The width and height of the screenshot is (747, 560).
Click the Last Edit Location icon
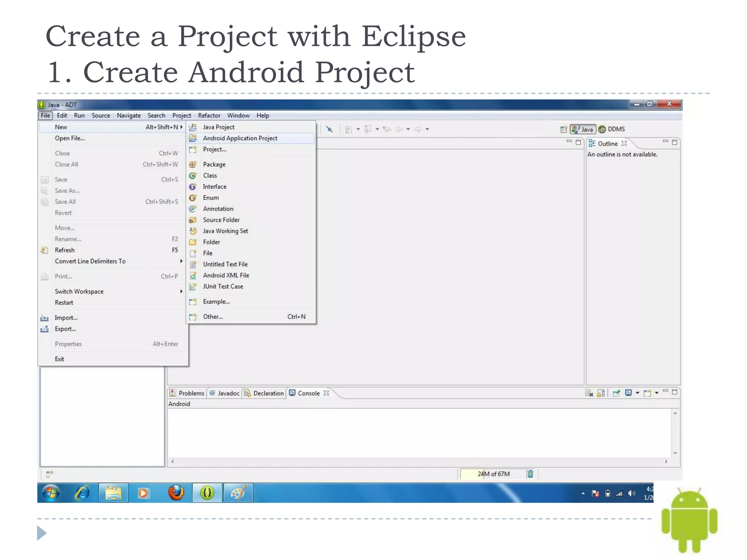pos(387,129)
